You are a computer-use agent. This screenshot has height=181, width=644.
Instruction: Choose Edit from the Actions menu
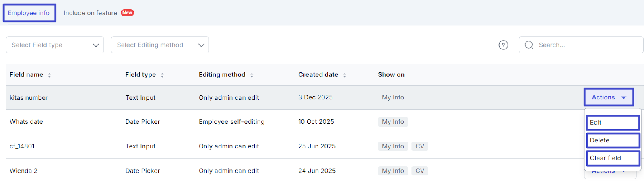point(613,123)
